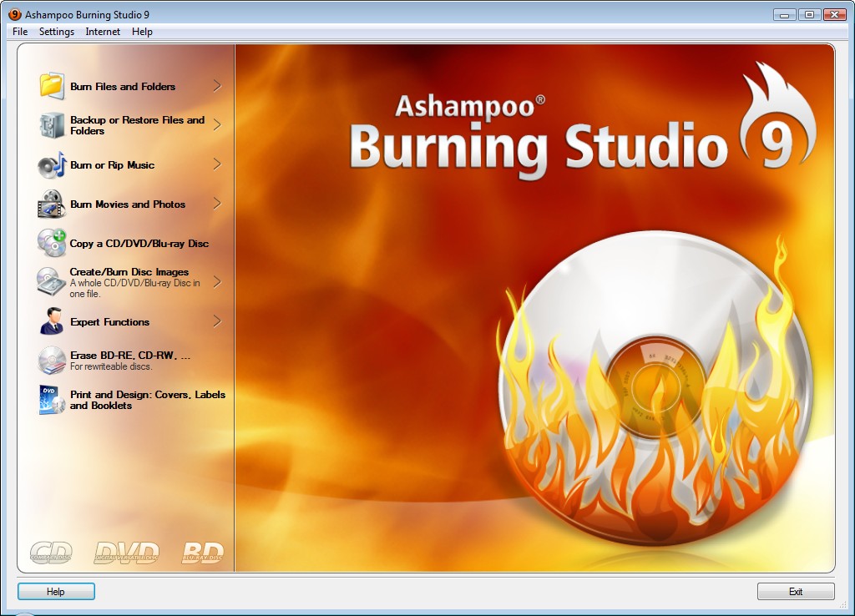Click the Burn Movies and Photos film icon

click(52, 204)
